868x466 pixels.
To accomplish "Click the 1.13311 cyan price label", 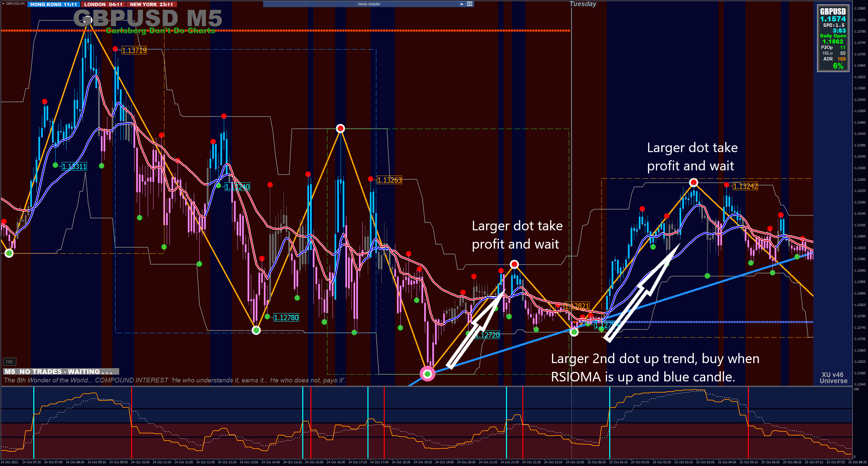I will 74,166.
